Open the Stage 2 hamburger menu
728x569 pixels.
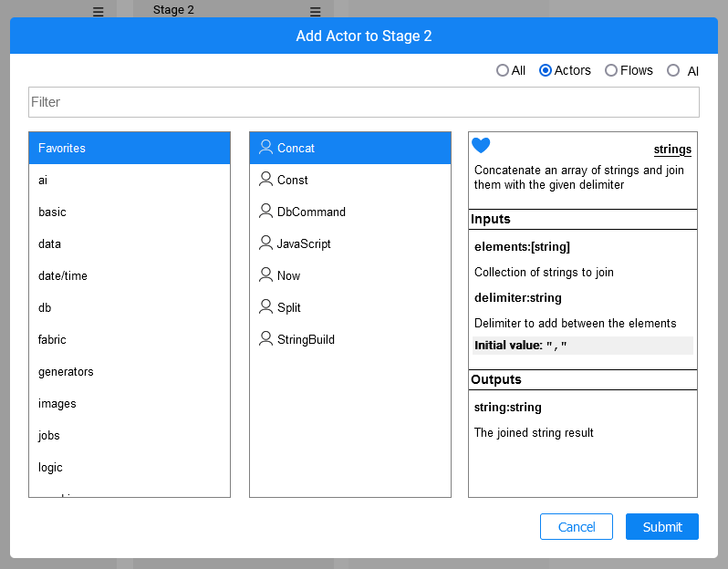pyautogui.click(x=315, y=12)
